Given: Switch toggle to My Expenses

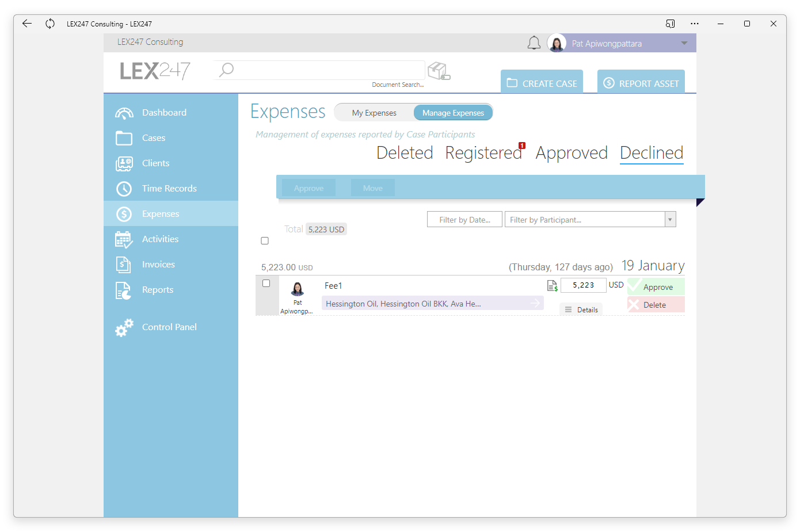Looking at the screenshot, I should tap(374, 113).
